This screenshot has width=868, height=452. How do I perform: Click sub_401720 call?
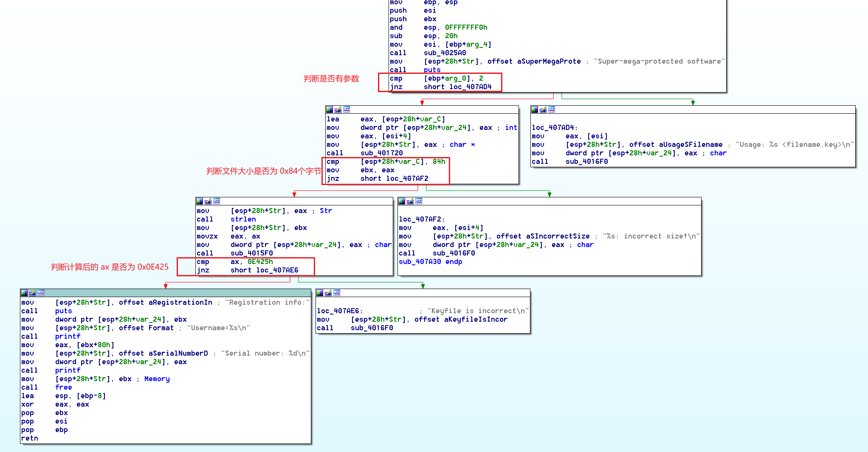[x=382, y=153]
